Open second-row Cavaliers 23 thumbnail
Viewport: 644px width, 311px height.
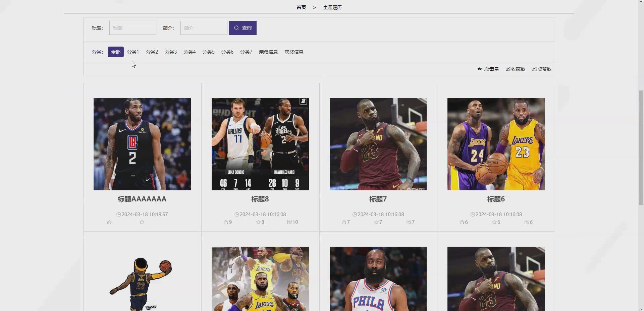(x=496, y=279)
